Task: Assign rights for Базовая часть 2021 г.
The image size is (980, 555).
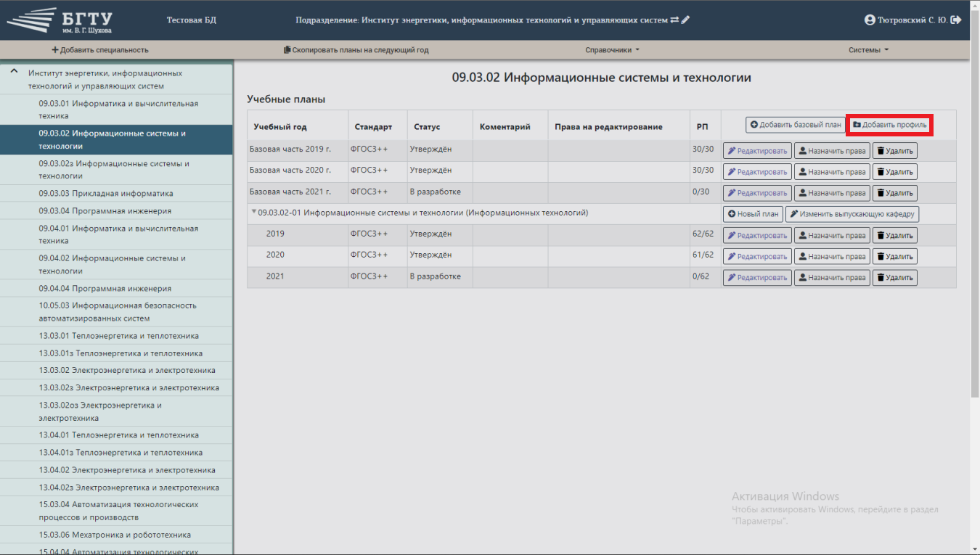Action: pyautogui.click(x=832, y=193)
